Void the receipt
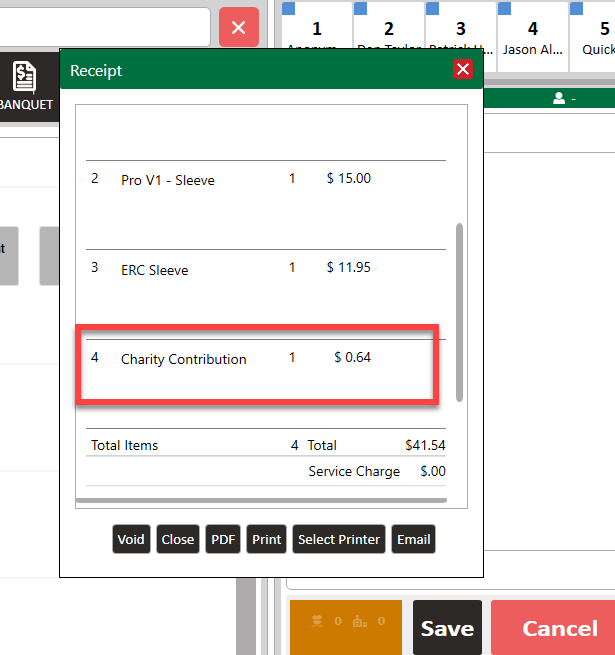The width and height of the screenshot is (615, 655). point(131,539)
